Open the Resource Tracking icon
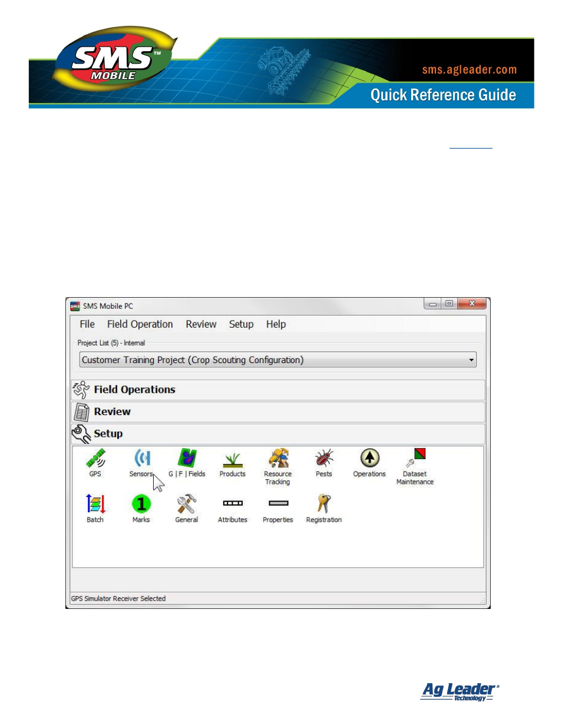 278,459
